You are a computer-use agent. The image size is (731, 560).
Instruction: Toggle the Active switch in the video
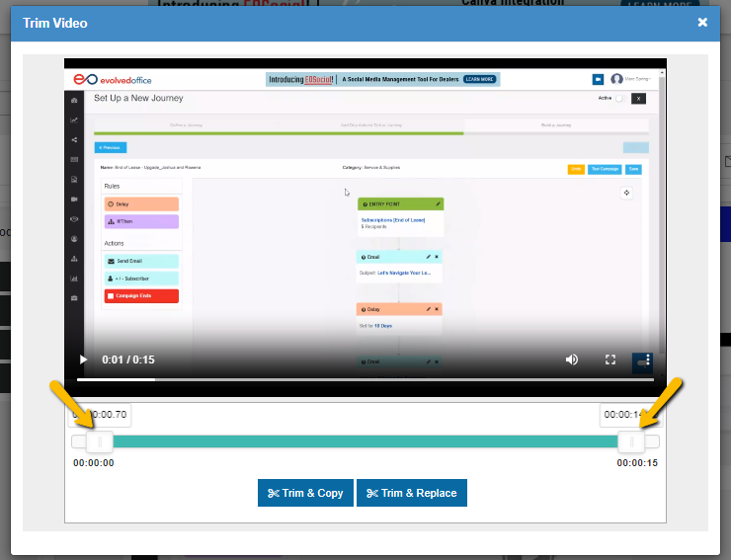coord(619,99)
